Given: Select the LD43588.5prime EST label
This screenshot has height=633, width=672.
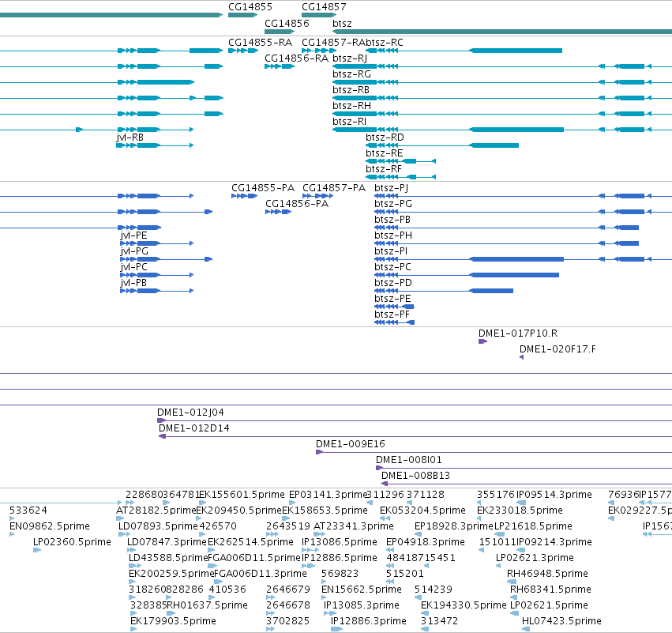Looking at the screenshot, I should tap(168, 558).
